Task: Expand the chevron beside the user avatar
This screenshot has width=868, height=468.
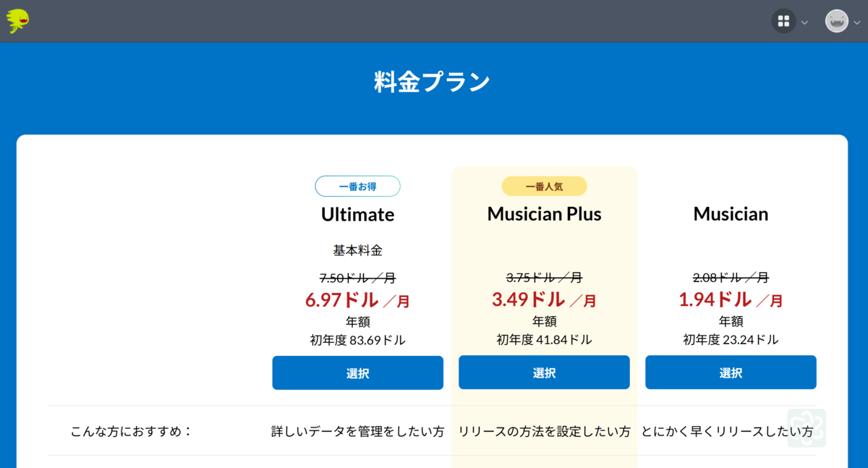Action: (856, 21)
